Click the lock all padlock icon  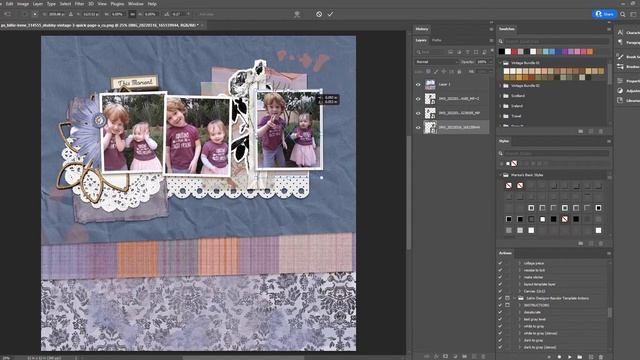(459, 71)
